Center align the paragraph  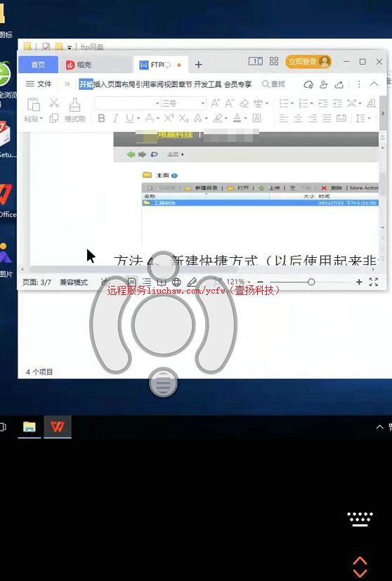point(298,118)
